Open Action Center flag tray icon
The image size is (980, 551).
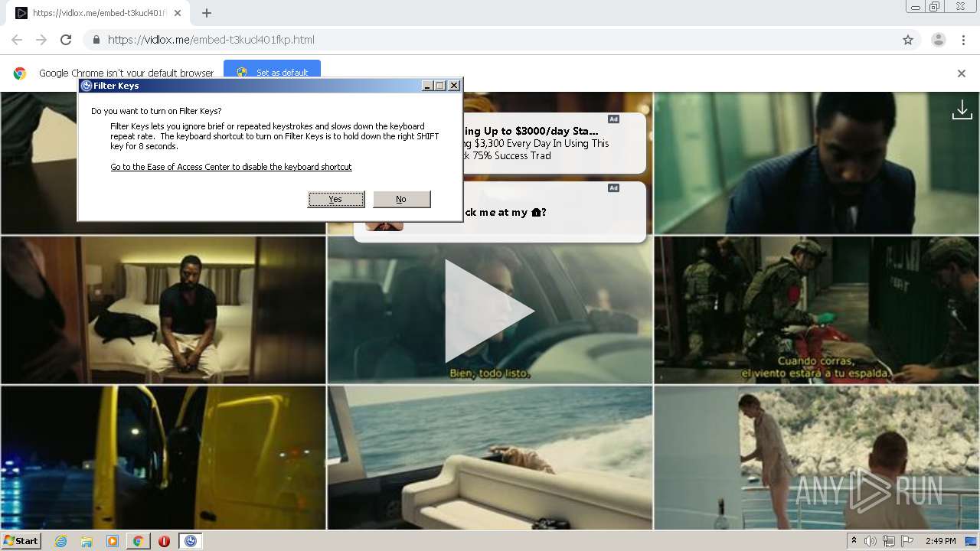click(908, 541)
